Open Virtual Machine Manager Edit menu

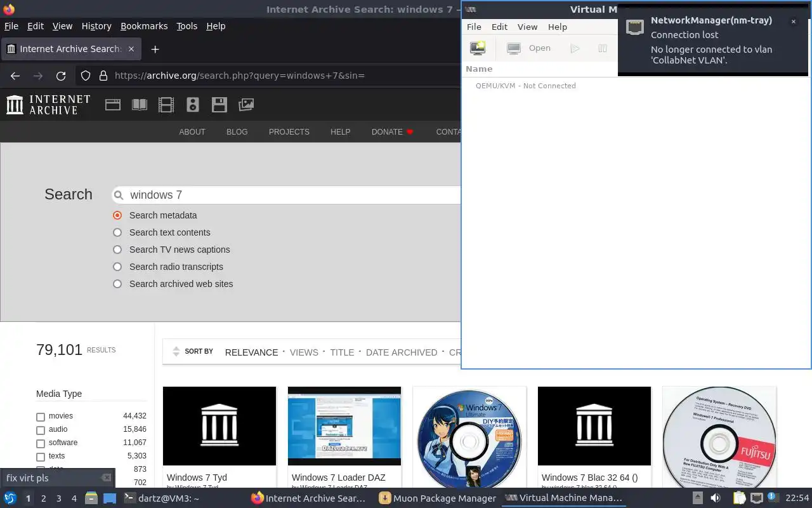coord(499,27)
